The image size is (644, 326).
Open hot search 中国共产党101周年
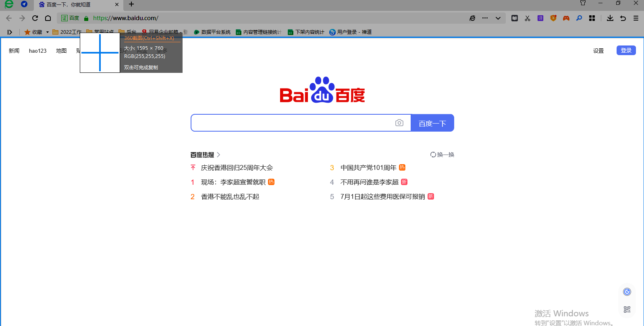368,168
